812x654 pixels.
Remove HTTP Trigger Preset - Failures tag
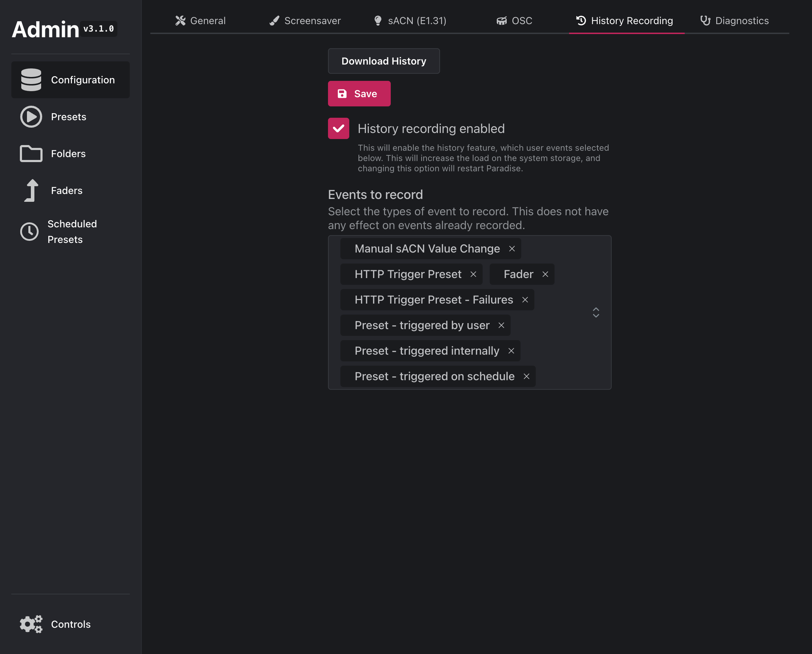click(525, 300)
